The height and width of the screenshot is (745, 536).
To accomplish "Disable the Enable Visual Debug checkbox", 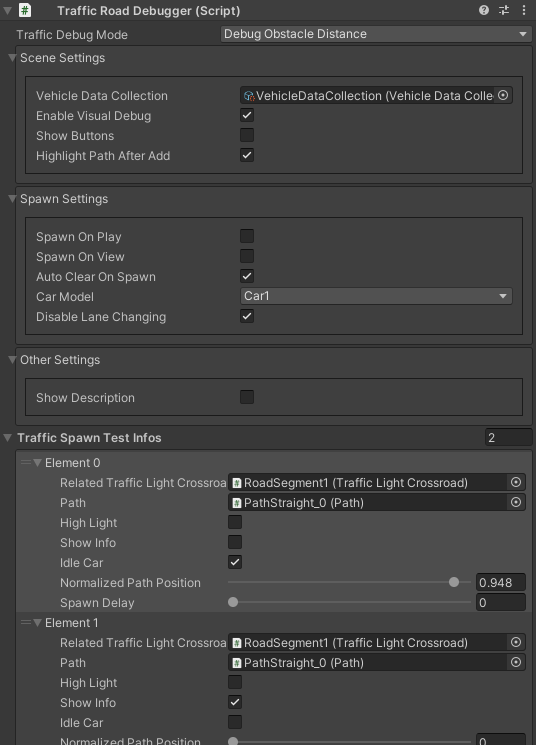I will click(x=247, y=115).
